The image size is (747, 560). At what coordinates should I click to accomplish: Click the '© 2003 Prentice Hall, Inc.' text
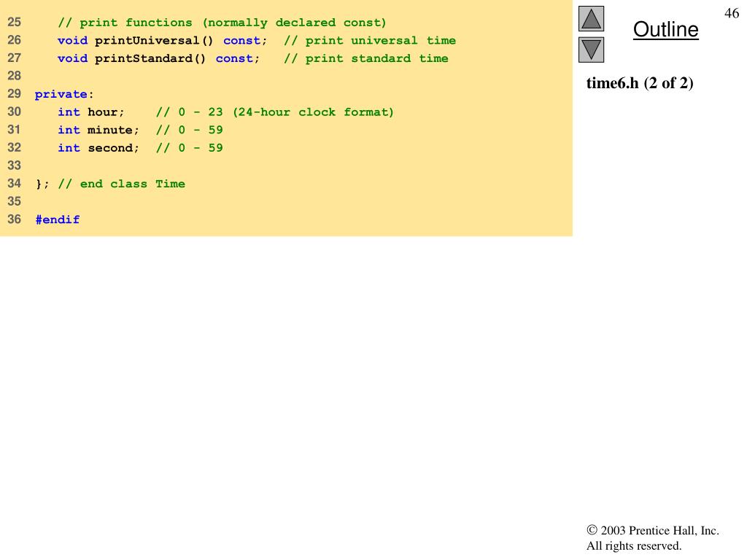[x=653, y=531]
